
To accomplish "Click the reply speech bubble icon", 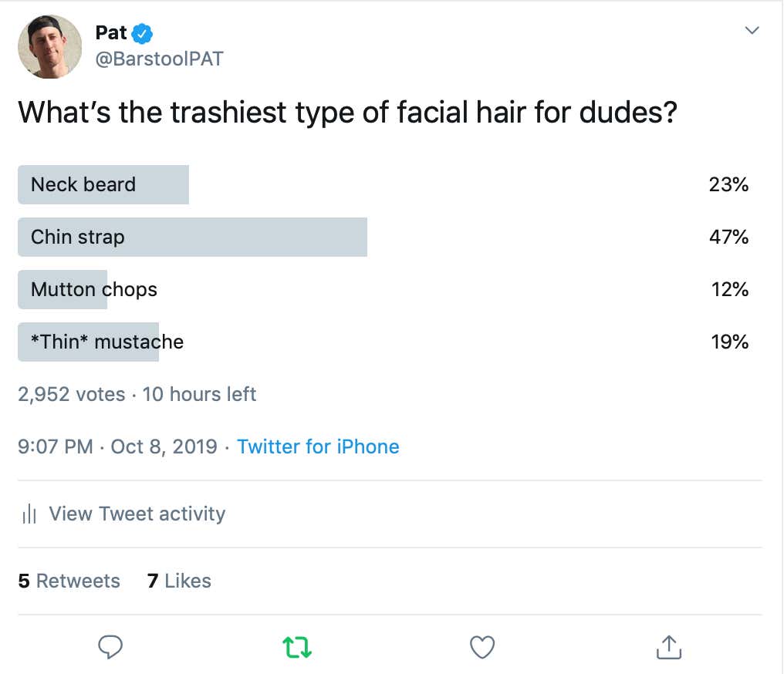I will coord(110,647).
